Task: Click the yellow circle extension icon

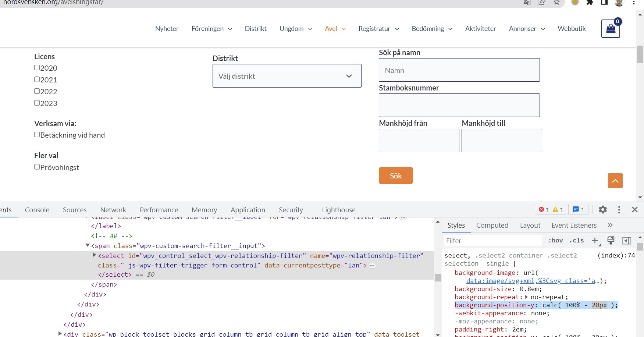Action: pyautogui.click(x=575, y=2)
